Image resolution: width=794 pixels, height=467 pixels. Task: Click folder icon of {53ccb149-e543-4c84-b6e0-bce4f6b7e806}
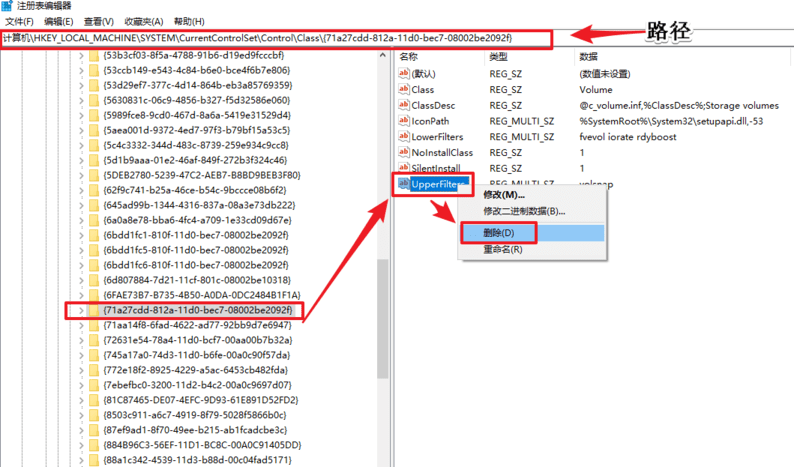[94, 70]
